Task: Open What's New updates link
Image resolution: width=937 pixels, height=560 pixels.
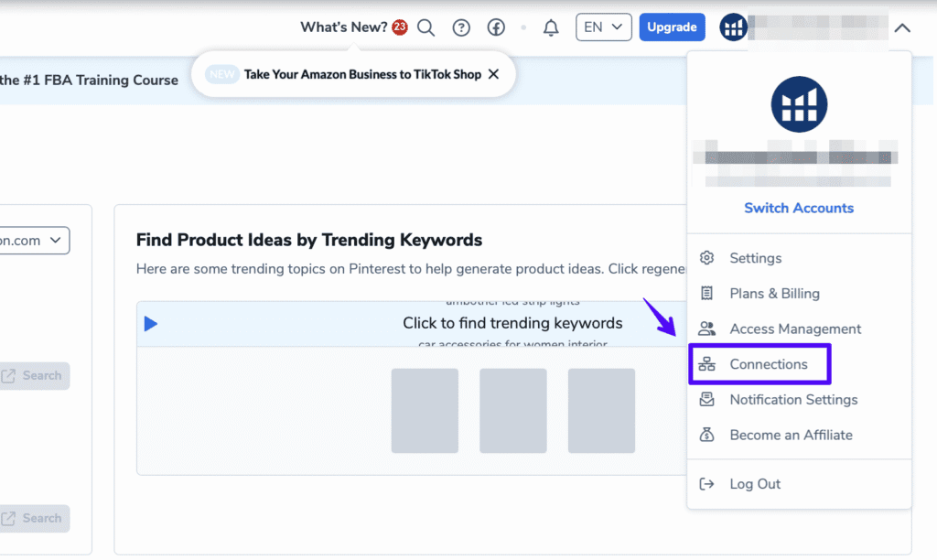Action: point(344,27)
